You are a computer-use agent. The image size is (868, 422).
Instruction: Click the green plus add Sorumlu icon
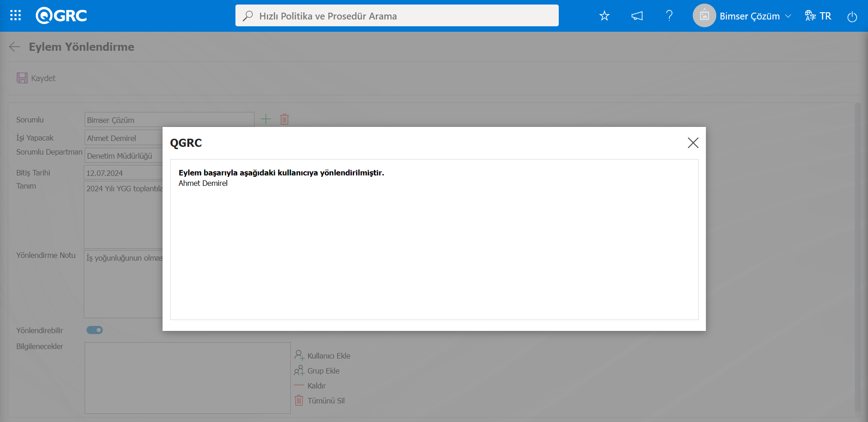[266, 119]
